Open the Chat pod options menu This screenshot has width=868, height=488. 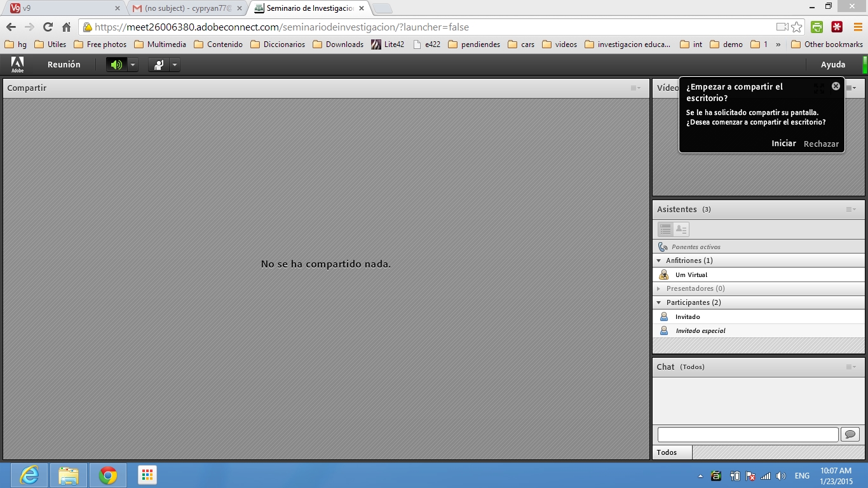point(851,367)
